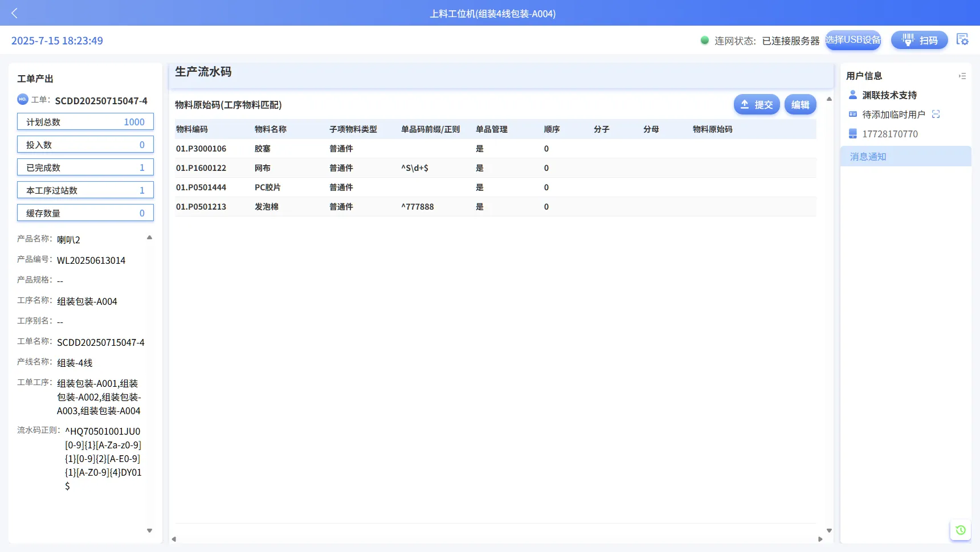Click the 选择USB设备 button
The height and width of the screenshot is (552, 980).
pyautogui.click(x=853, y=40)
